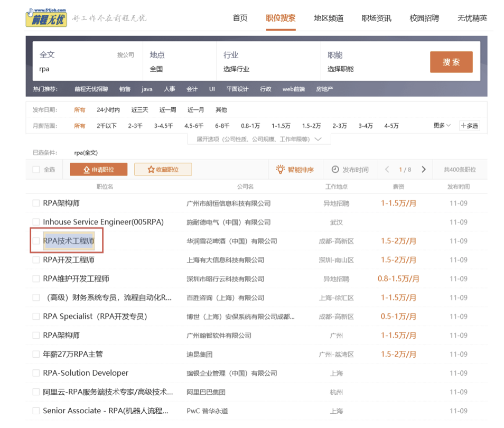Open company 阿里巴巴集团
504x428 pixels.
(206, 392)
